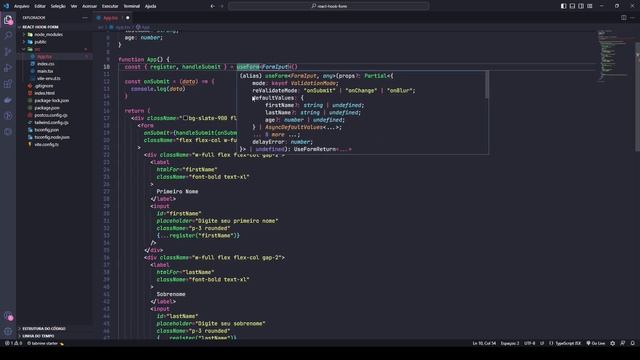Image resolution: width=640 pixels, height=360 pixels.
Task: Open the Seleção menu
Action: coord(58,6)
